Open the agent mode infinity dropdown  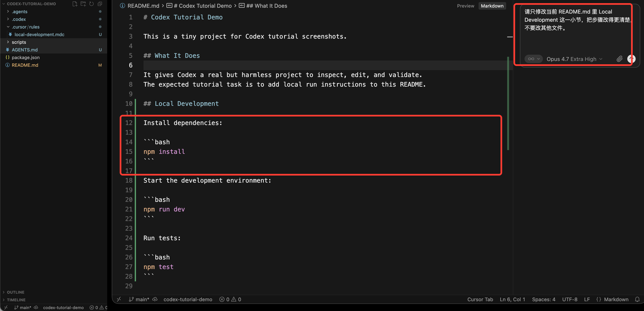(x=533, y=59)
